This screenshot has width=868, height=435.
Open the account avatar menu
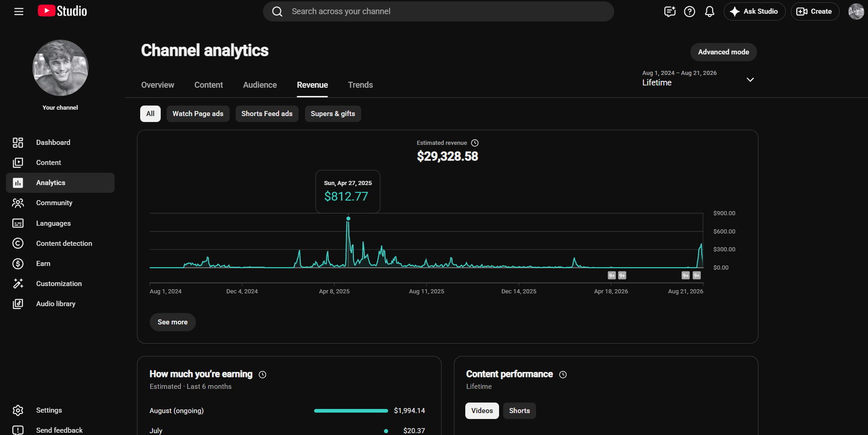pos(856,11)
